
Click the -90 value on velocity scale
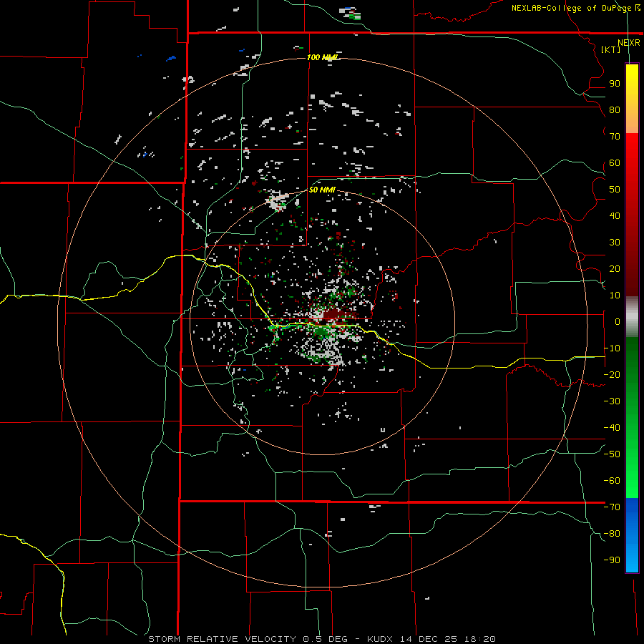click(x=612, y=560)
